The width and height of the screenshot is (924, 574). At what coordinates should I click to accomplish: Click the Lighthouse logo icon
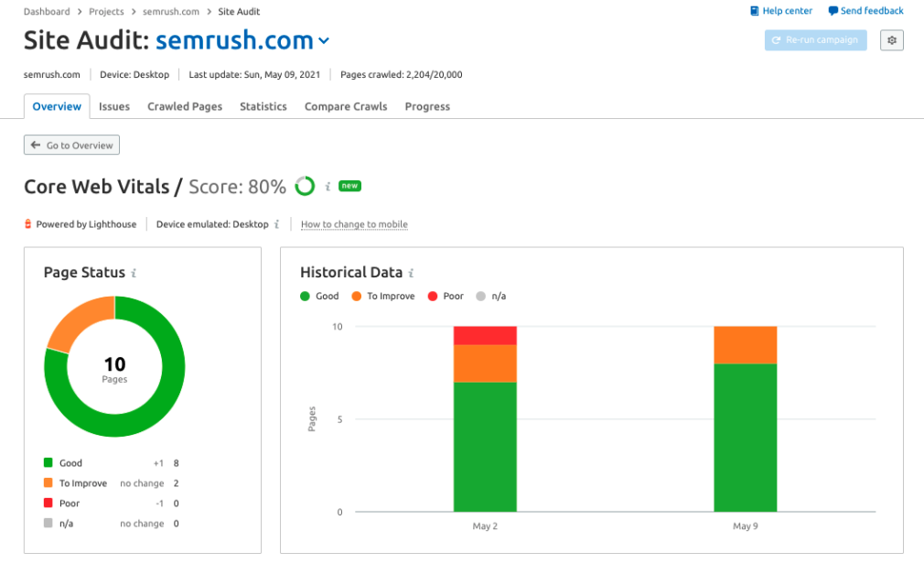click(x=28, y=224)
